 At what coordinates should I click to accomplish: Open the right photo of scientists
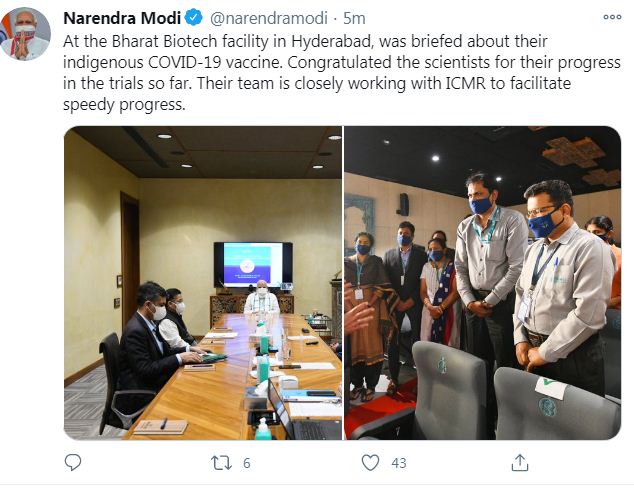click(482, 283)
